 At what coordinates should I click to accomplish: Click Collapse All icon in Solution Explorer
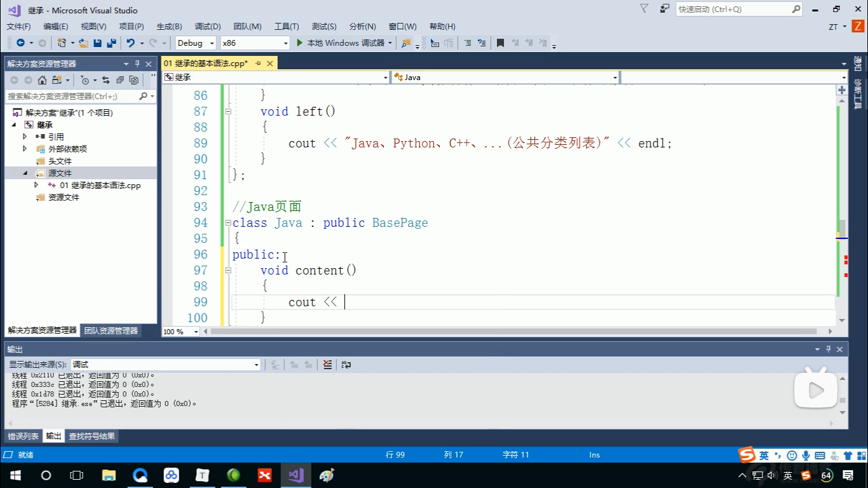(119, 80)
